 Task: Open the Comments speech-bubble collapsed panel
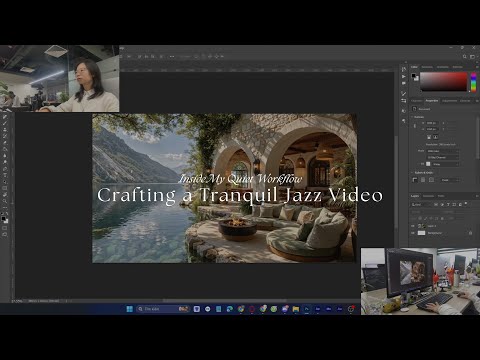404,83
